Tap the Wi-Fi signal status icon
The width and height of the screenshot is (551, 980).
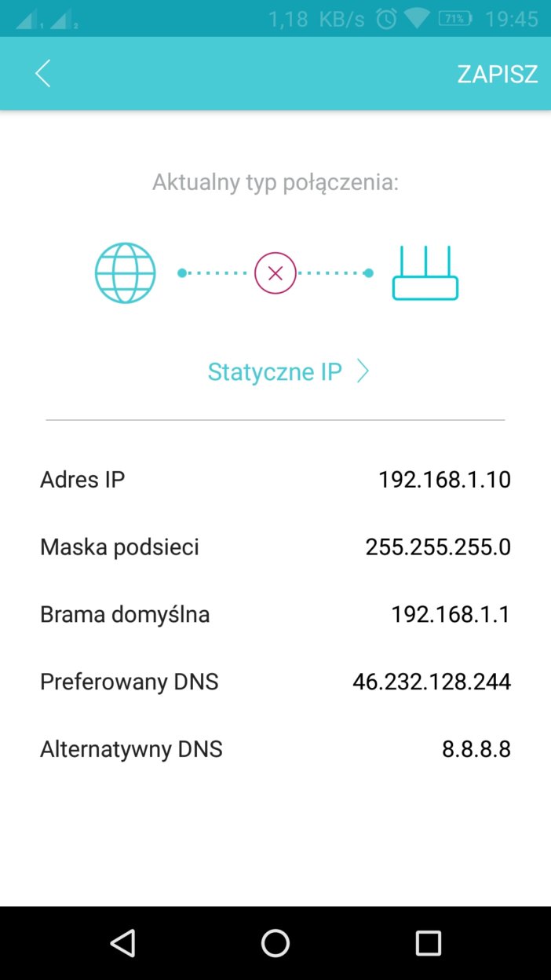pyautogui.click(x=418, y=19)
